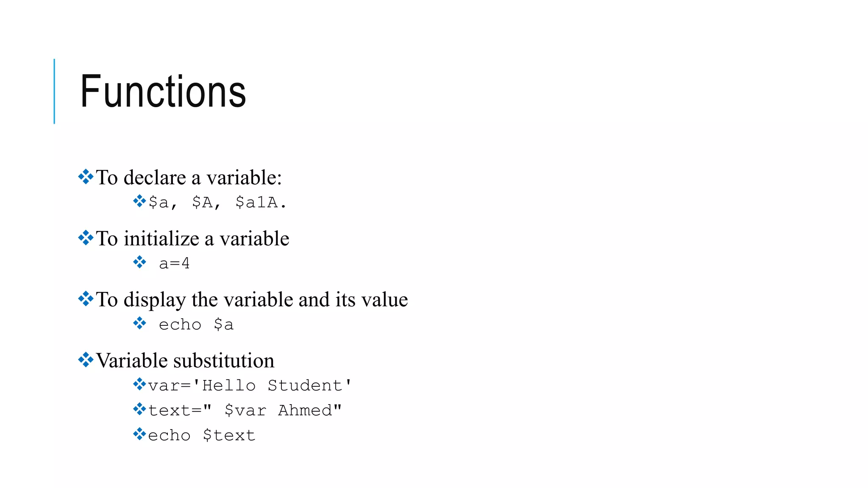Click the small bullet before "a=4"

tap(139, 262)
